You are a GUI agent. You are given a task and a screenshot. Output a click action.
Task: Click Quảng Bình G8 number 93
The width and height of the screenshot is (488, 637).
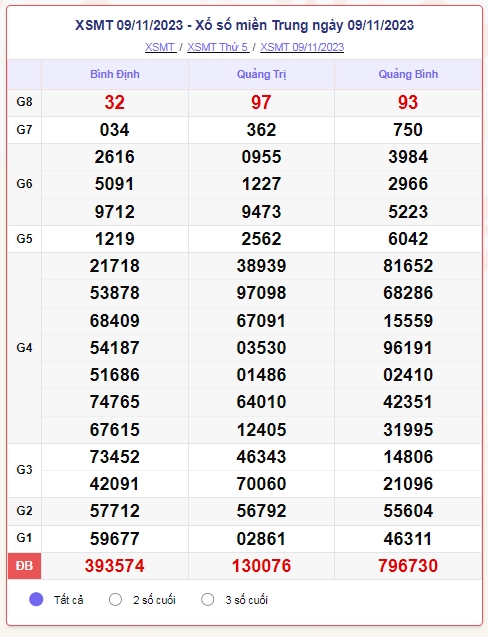408,102
